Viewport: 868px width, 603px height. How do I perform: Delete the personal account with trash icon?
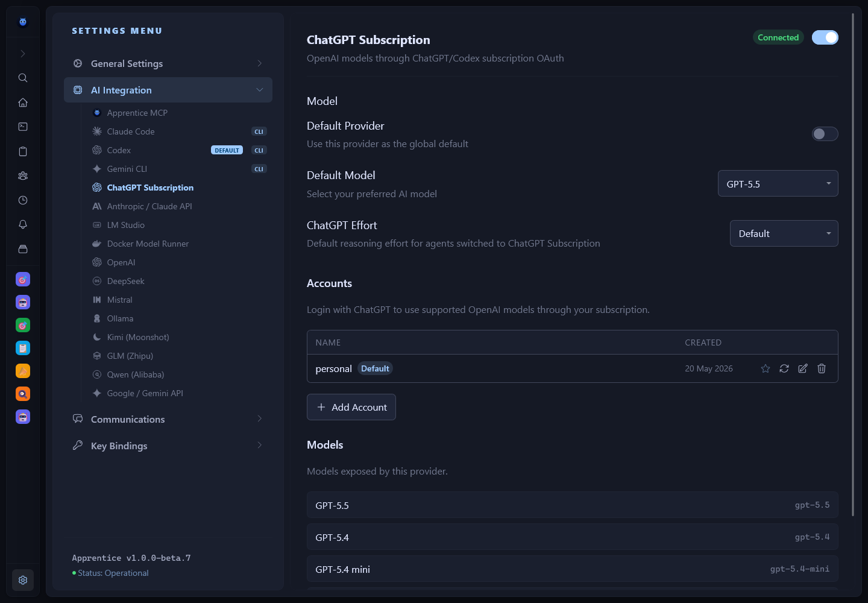[x=822, y=368]
